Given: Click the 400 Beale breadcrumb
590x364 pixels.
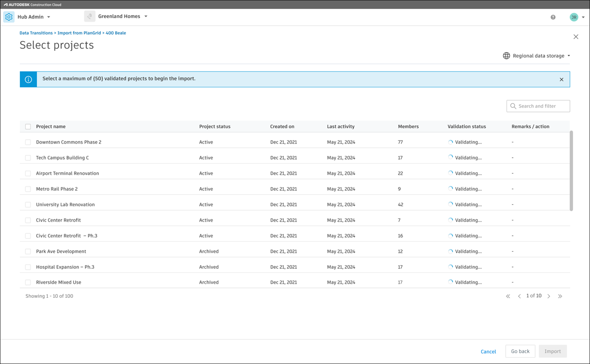Looking at the screenshot, I should [x=116, y=33].
